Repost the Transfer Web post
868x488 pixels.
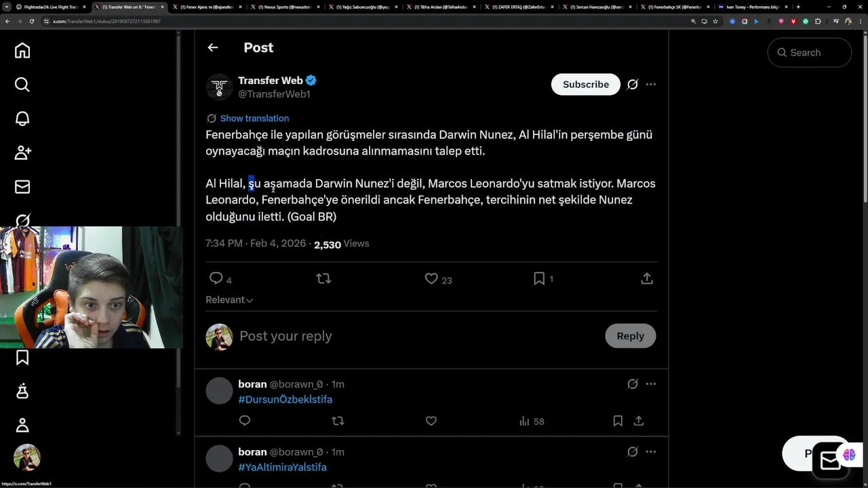(x=323, y=279)
